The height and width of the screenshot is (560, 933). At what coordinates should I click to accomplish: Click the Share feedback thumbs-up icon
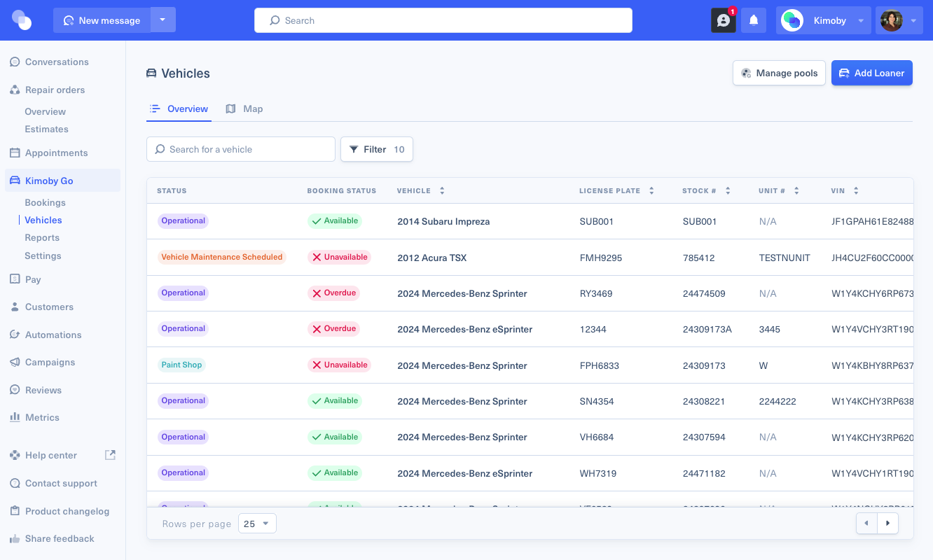[15, 539]
